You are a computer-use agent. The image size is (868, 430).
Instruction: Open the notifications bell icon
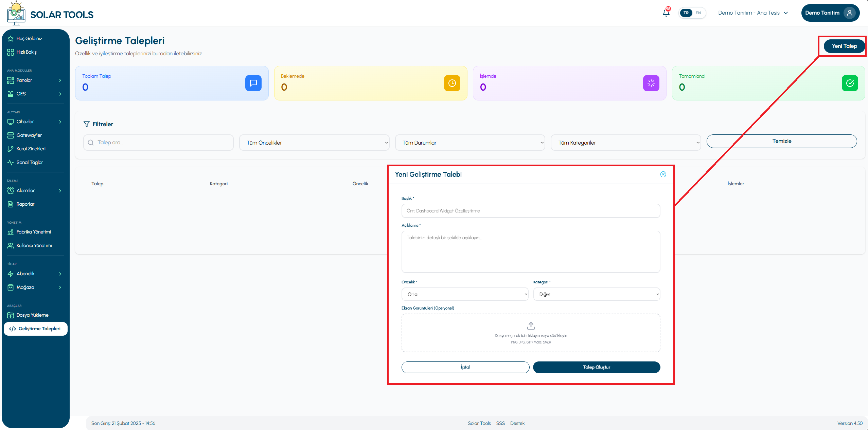(x=666, y=13)
